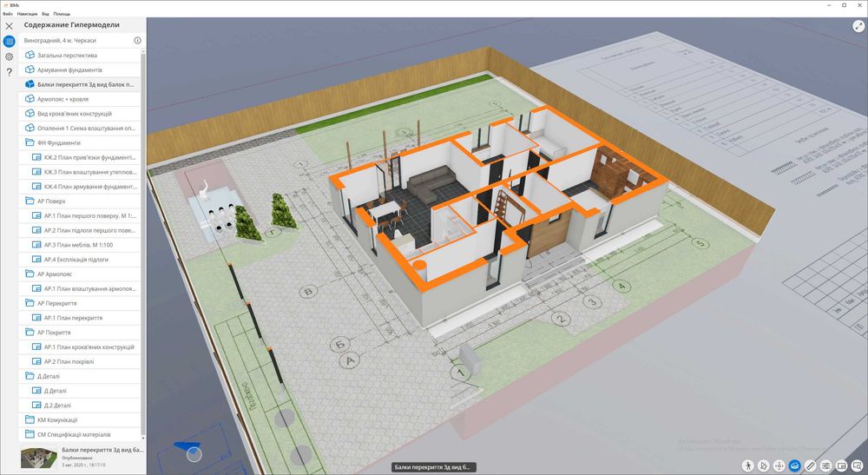The image size is (868, 475).
Task: Open the Навигация menu
Action: pos(27,14)
